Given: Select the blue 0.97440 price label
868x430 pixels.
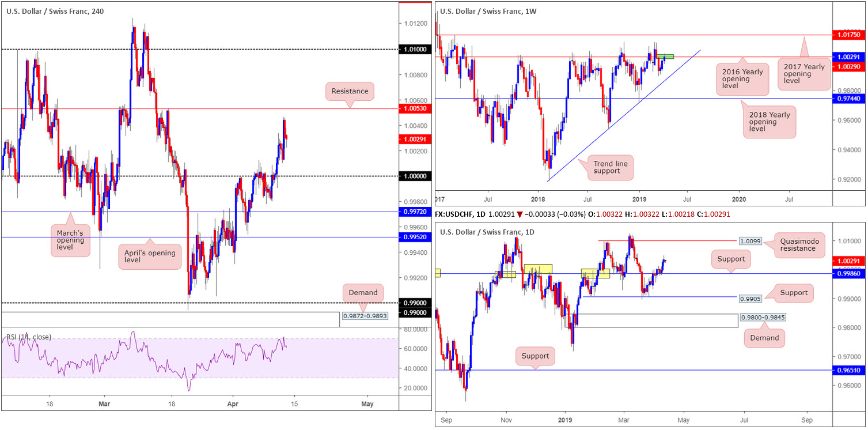Looking at the screenshot, I should coord(849,99).
